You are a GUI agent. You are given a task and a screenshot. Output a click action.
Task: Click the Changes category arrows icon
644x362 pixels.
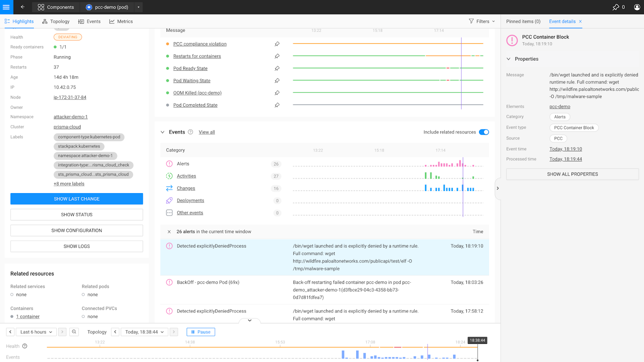click(169, 188)
